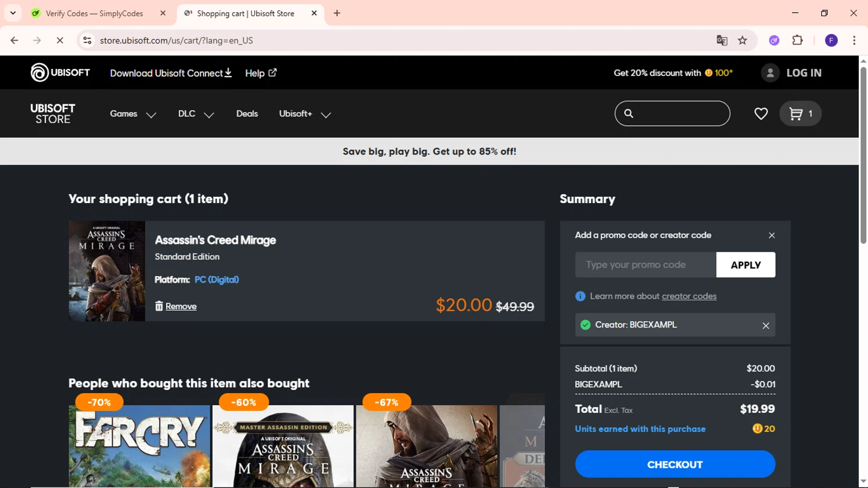Image resolution: width=868 pixels, height=488 pixels.
Task: Click the account avatar icon
Action: 770,73
